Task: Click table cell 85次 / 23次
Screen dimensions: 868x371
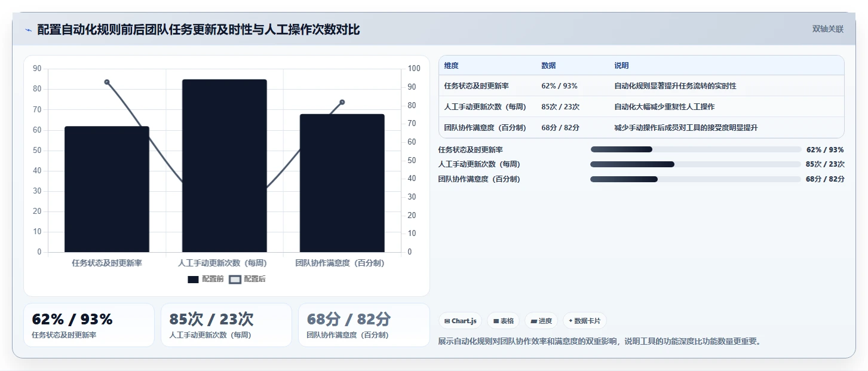Action: tap(560, 107)
